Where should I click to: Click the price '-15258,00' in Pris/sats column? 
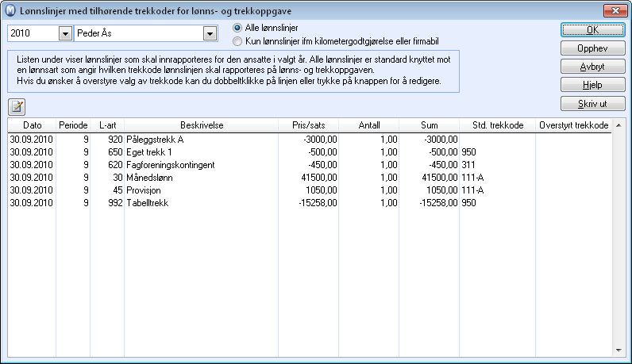[318, 203]
